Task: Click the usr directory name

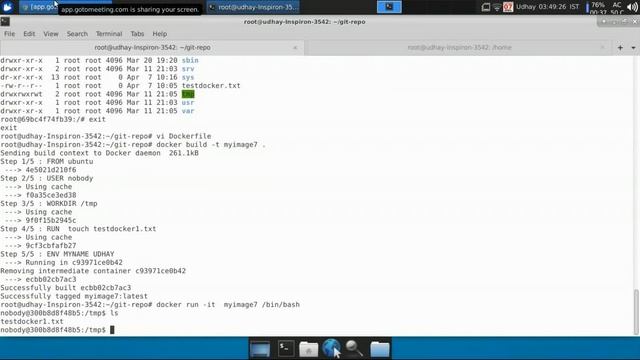Action: tap(188, 103)
